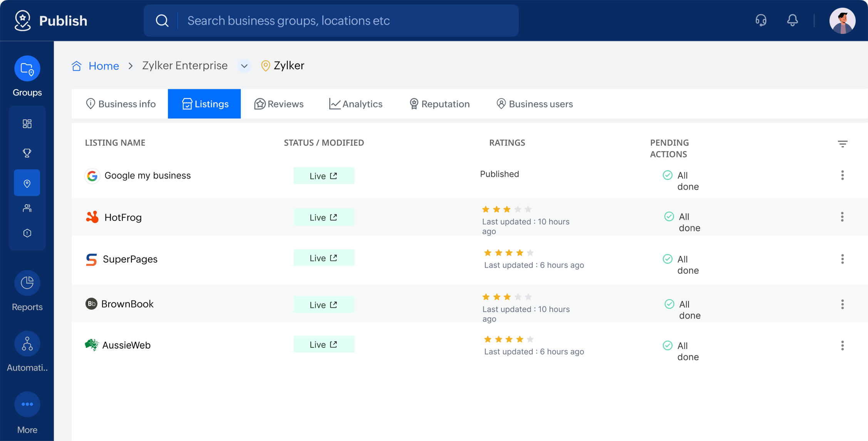
Task: Click the AussieWeb logo icon
Action: (92, 345)
